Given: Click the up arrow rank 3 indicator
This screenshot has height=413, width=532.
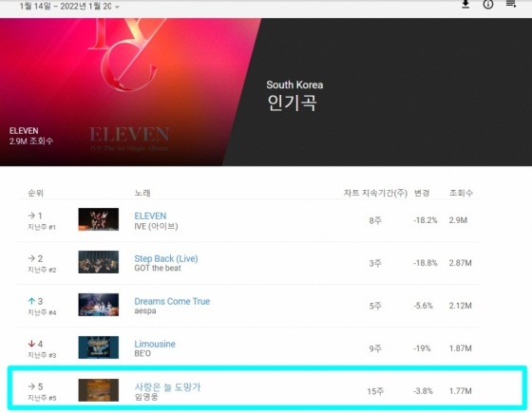Looking at the screenshot, I should point(31,301).
